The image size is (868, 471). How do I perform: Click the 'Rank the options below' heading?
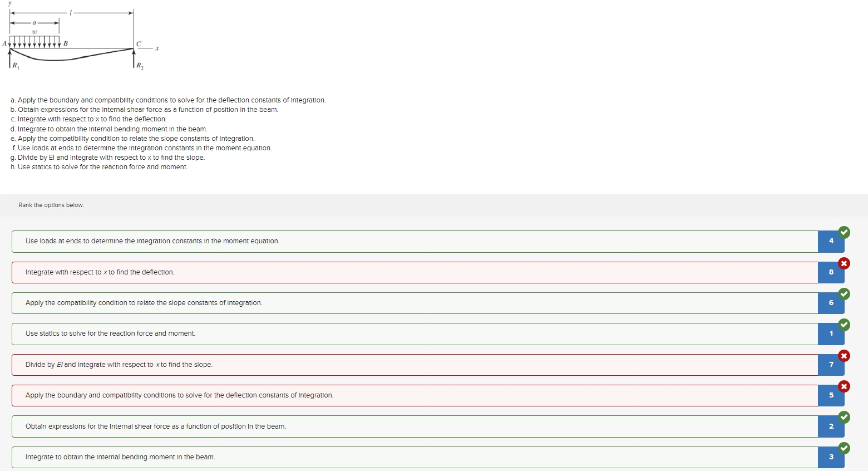coord(51,205)
